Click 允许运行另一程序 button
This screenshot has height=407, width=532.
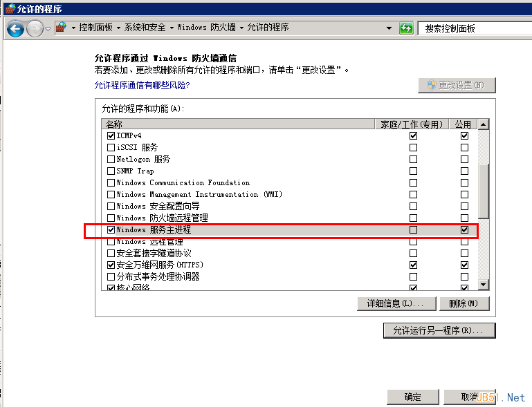coord(439,330)
